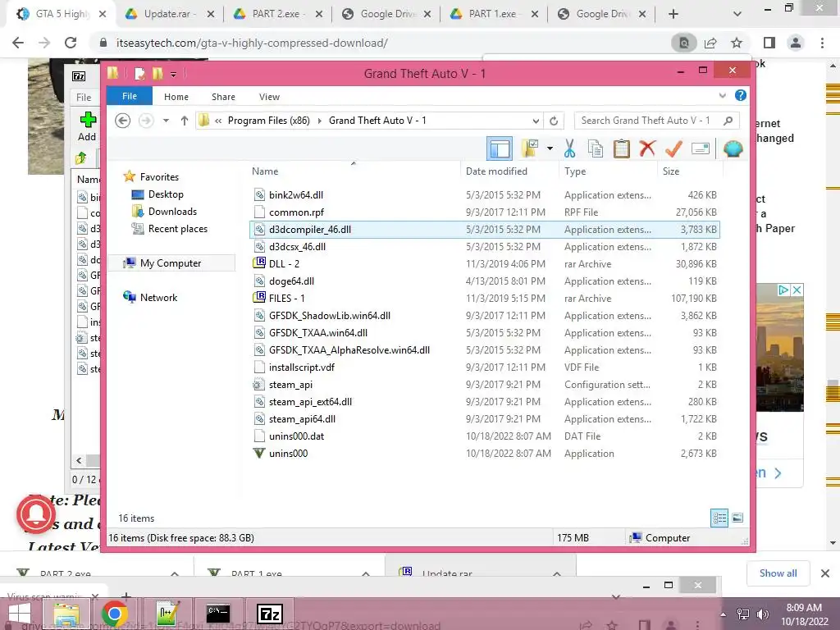This screenshot has height=630, width=840.
Task: Select the GFSDK_ShadowLib.win64.dll file
Action: pos(330,316)
